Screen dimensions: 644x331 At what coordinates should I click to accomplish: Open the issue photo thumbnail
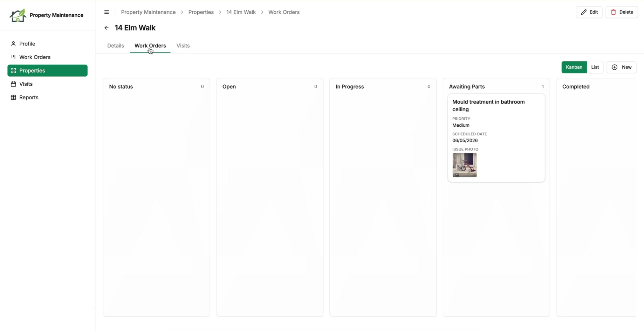[x=465, y=165]
